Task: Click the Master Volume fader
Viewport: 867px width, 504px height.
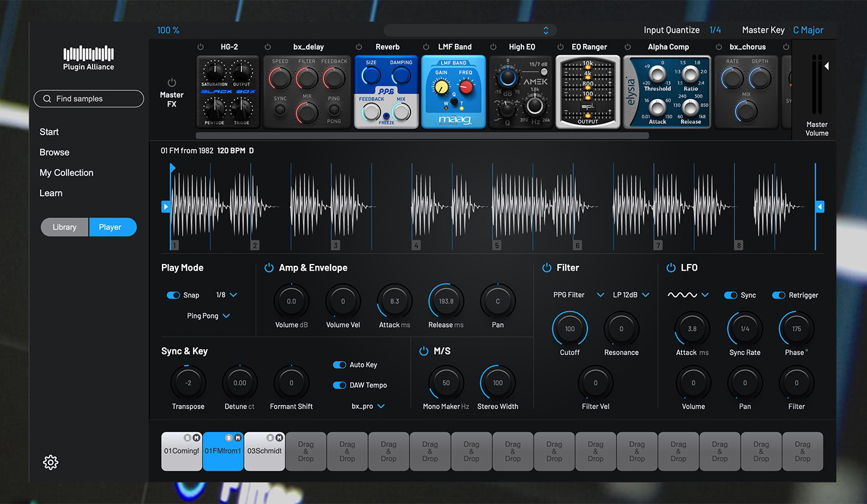Action: 817,84
